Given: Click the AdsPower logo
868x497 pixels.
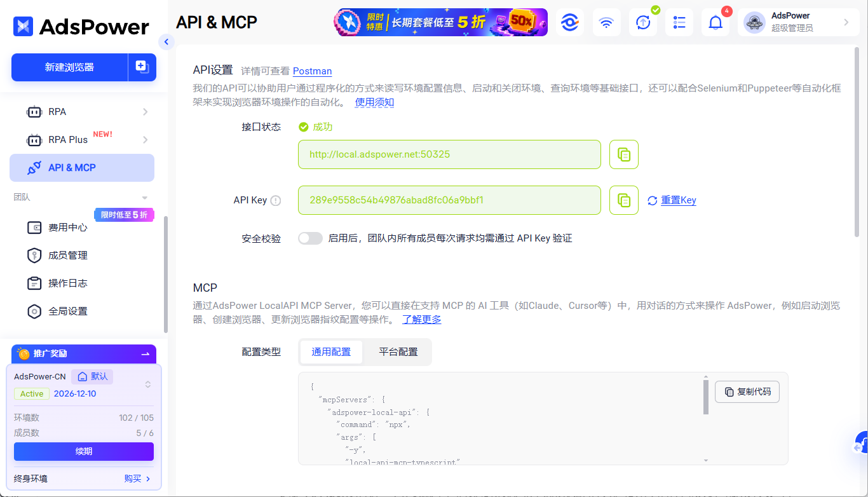Looking at the screenshot, I should pyautogui.click(x=81, y=27).
